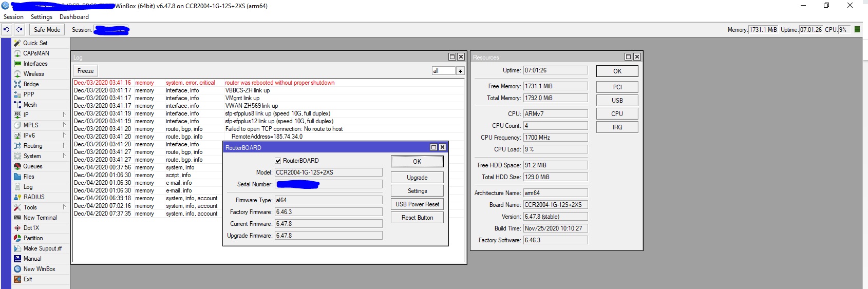Open the Dashboard menu
This screenshot has width=868, height=289.
click(x=74, y=17)
